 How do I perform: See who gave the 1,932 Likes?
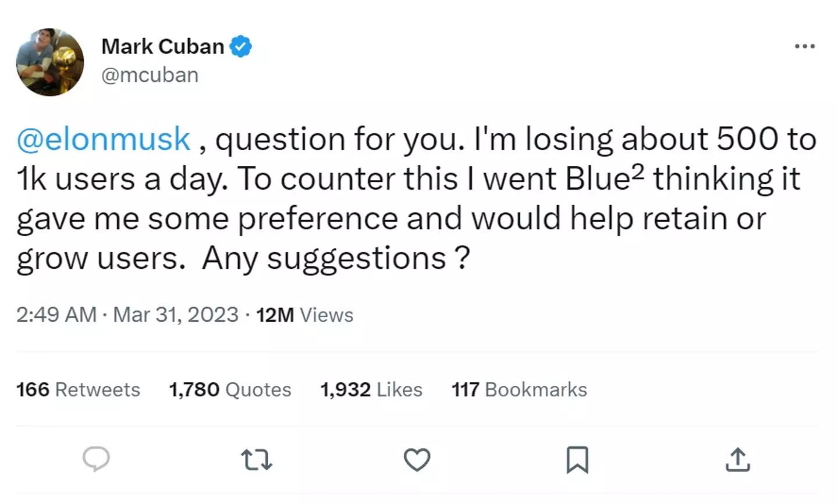371,389
